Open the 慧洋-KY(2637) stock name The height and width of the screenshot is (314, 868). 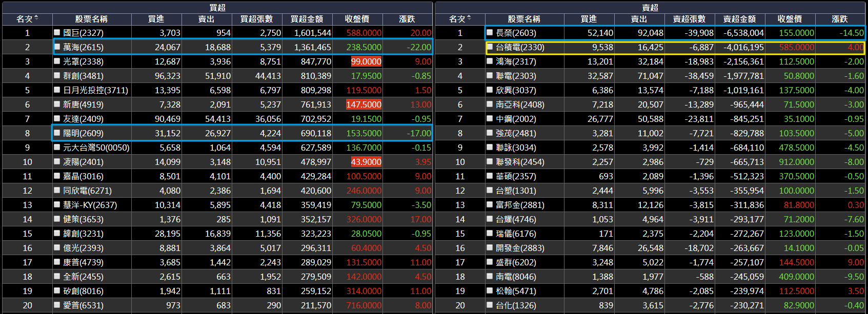click(x=90, y=205)
